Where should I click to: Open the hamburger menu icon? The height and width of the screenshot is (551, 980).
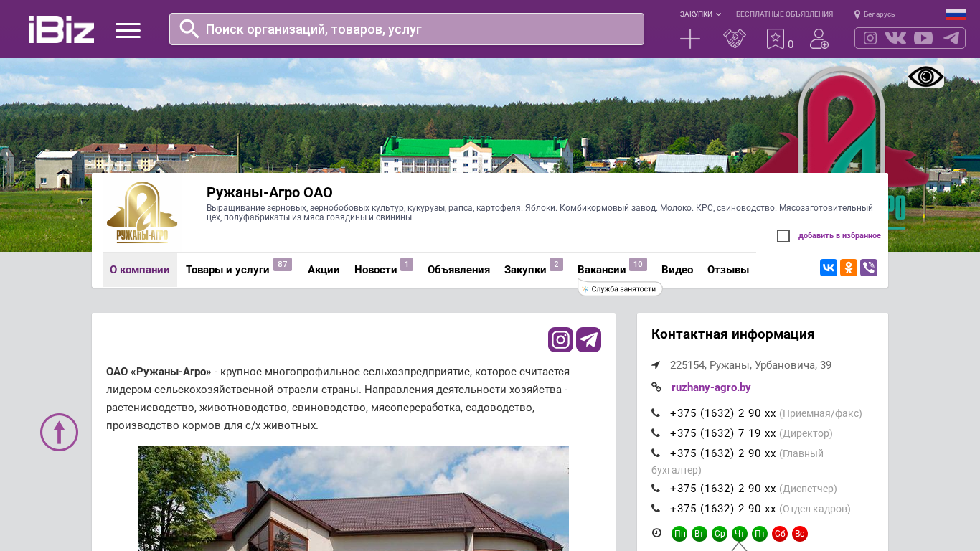128,30
